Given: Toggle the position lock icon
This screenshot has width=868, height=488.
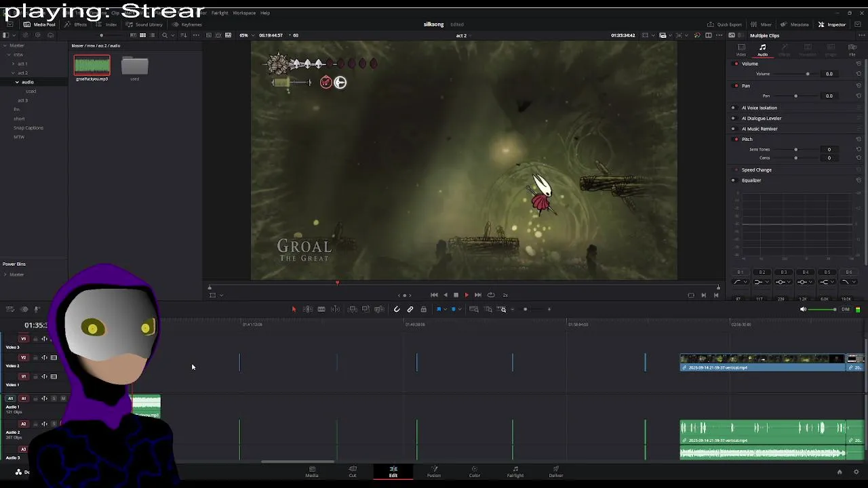Looking at the screenshot, I should tap(423, 309).
